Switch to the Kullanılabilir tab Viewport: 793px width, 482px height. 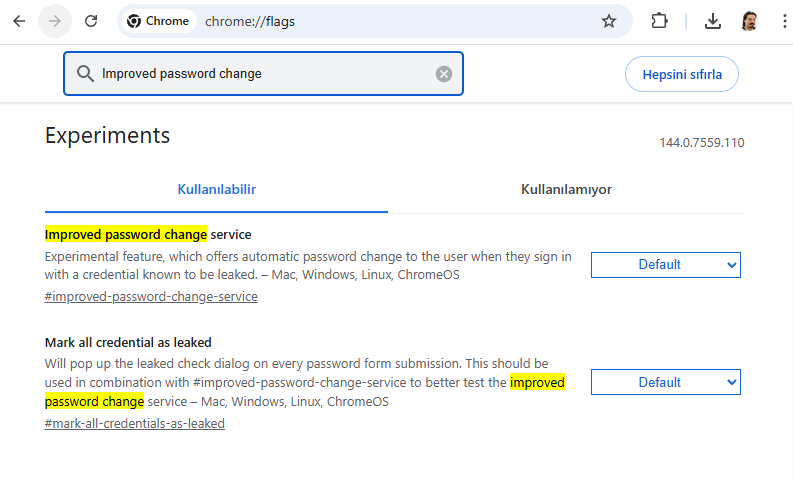217,189
